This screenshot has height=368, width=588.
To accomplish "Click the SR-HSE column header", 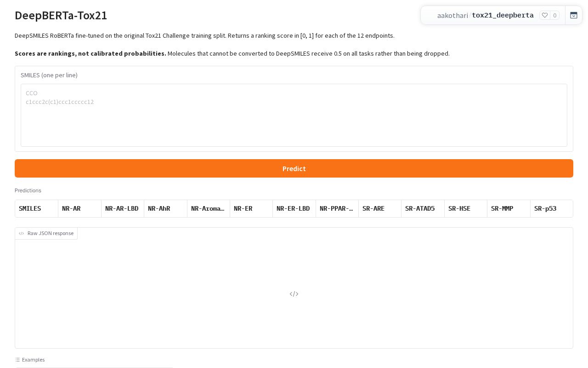I will tap(466, 208).
